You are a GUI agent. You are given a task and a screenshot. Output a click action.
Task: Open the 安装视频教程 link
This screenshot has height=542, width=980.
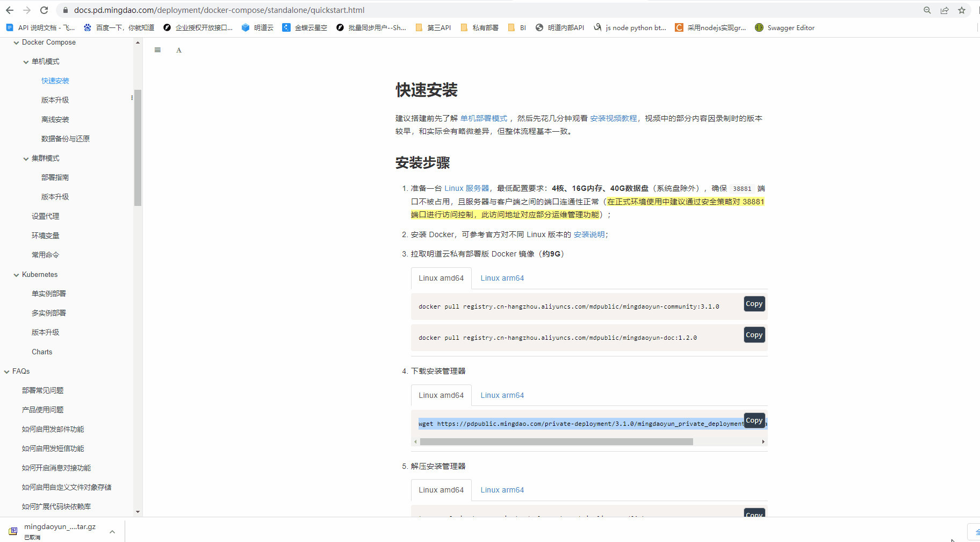pos(613,118)
